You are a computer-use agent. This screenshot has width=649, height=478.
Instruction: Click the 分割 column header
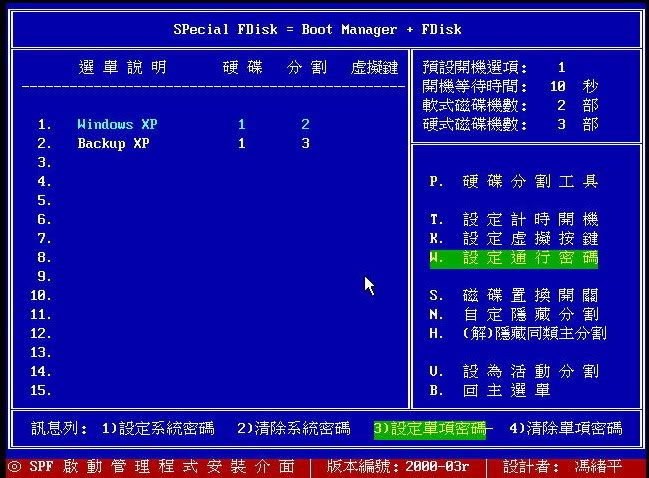(x=307, y=67)
